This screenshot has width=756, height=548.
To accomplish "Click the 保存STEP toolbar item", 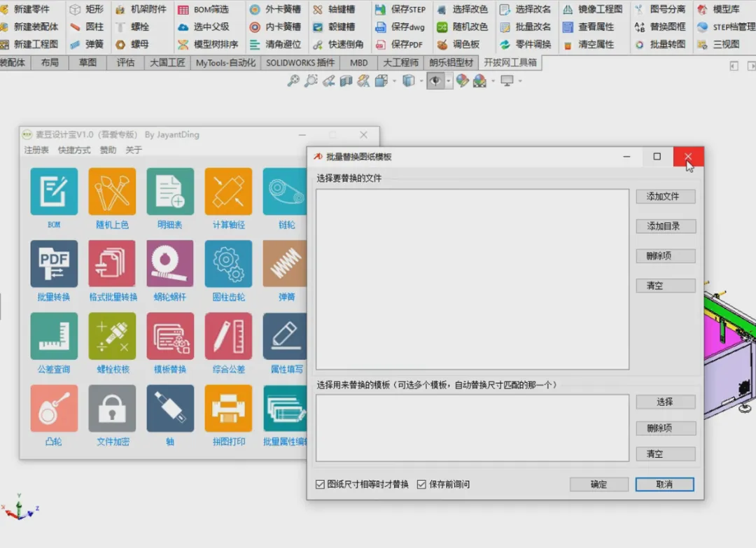I will click(x=400, y=9).
